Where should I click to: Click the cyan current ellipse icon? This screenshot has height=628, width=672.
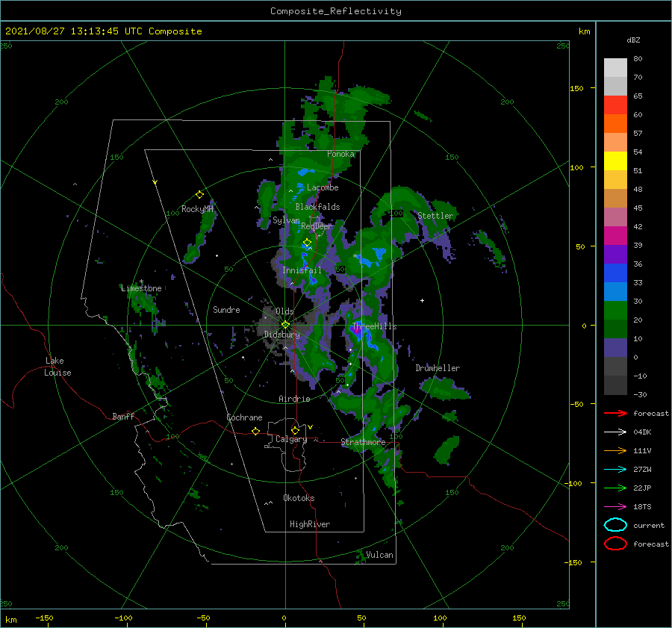tap(615, 525)
